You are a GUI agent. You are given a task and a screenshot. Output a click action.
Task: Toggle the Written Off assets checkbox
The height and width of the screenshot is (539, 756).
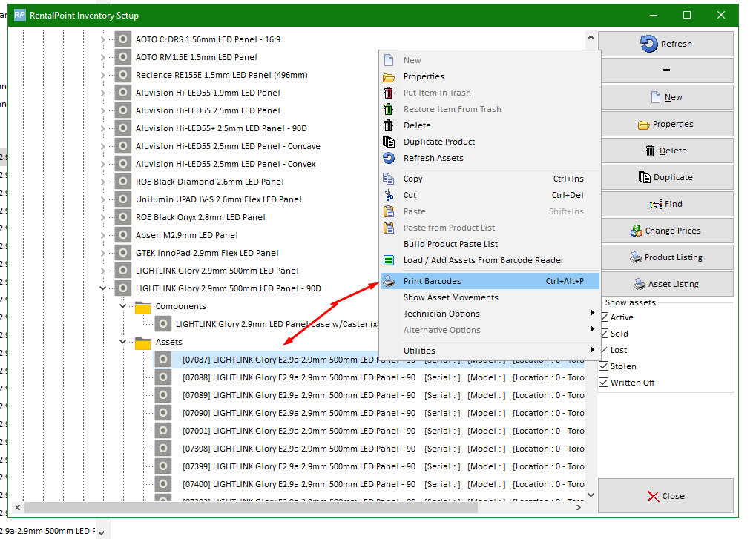(604, 383)
